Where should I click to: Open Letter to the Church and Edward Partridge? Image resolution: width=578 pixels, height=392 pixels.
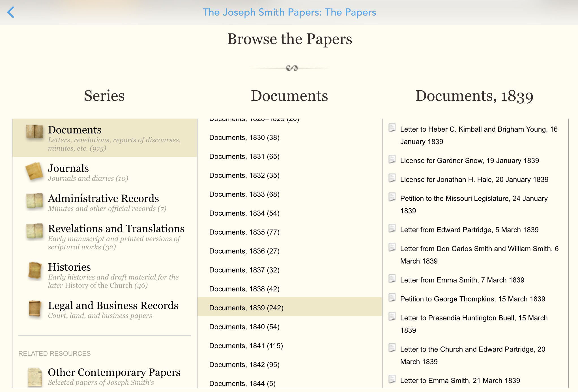point(473,355)
